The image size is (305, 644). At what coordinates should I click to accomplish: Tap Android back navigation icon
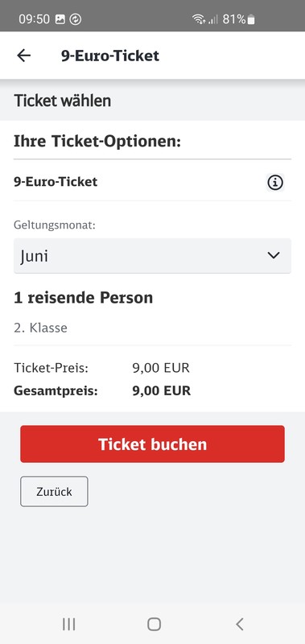point(240,625)
